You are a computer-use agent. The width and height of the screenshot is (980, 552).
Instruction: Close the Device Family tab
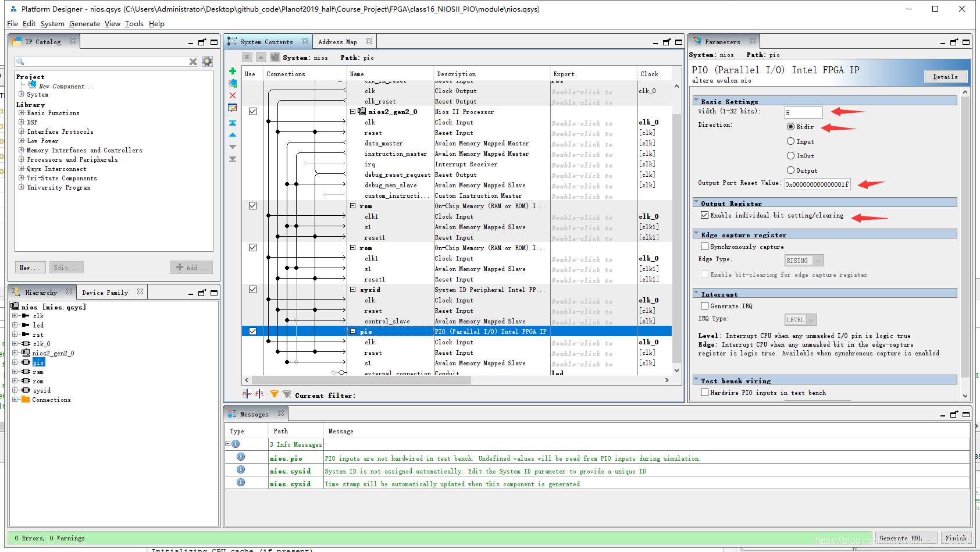coord(140,292)
